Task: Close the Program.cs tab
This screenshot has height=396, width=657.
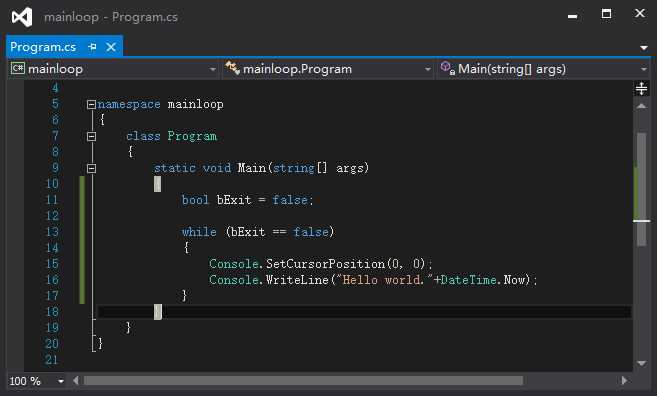Action: (x=111, y=47)
